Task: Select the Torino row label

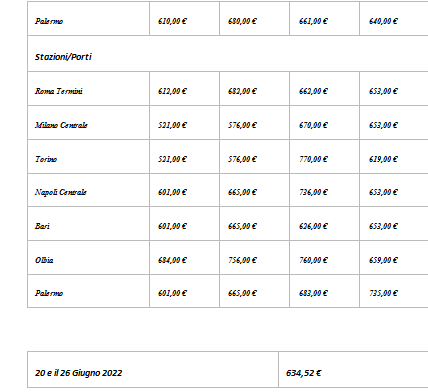Action: point(46,159)
